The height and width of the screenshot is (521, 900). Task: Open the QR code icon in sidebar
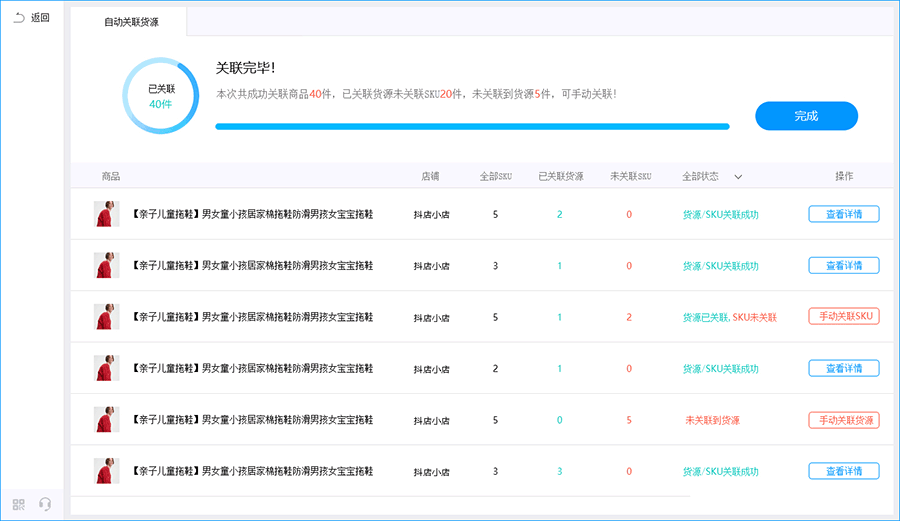[x=19, y=504]
